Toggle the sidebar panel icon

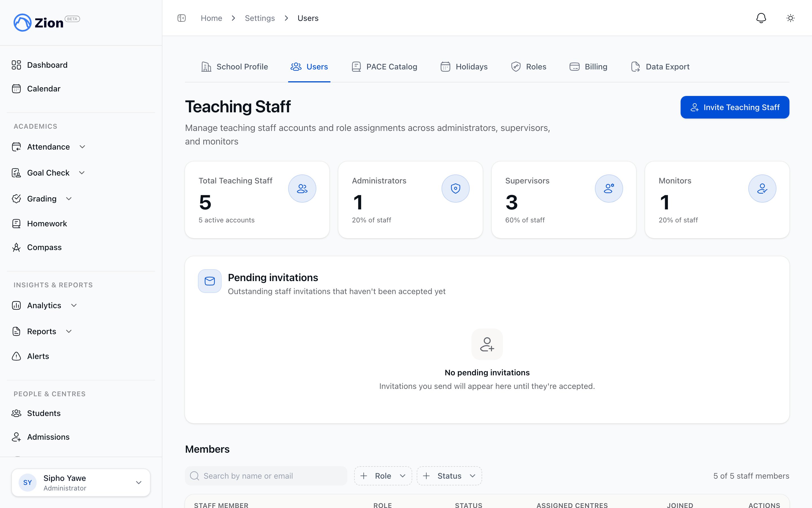(x=182, y=18)
